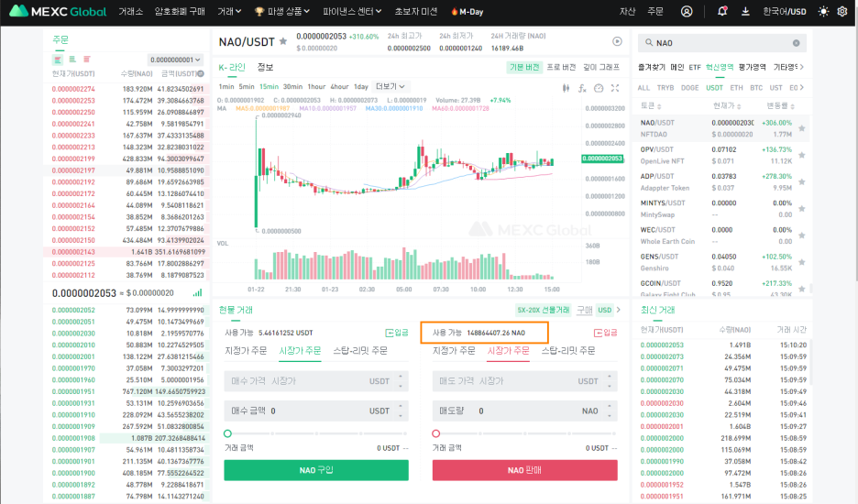858x504 pixels.
Task: Open language and currency 한국어/USD selector
Action: coord(784,12)
